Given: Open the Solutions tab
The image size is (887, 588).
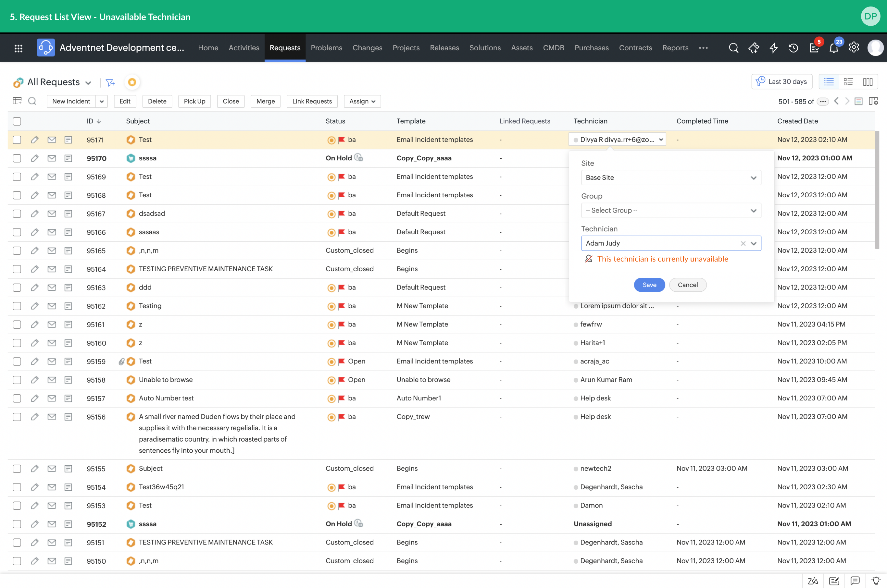Looking at the screenshot, I should tap(485, 48).
